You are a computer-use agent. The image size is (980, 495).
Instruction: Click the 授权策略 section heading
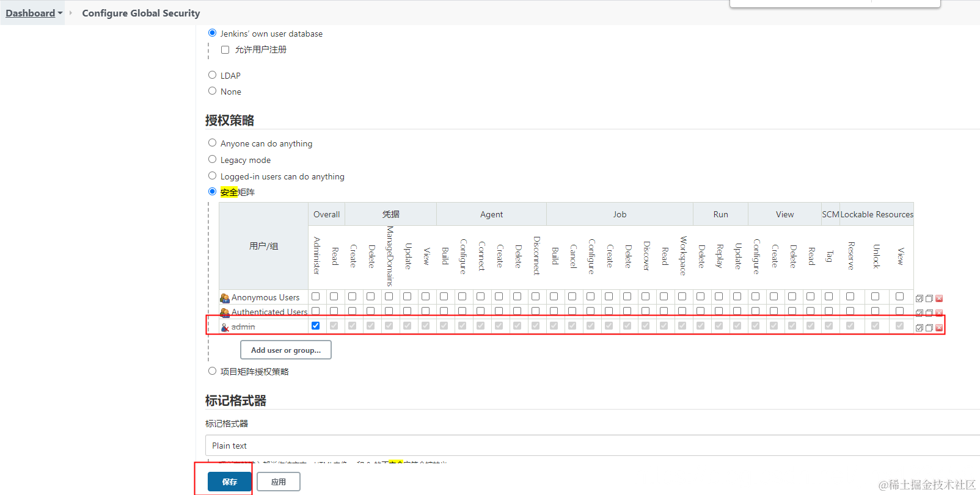coord(230,120)
